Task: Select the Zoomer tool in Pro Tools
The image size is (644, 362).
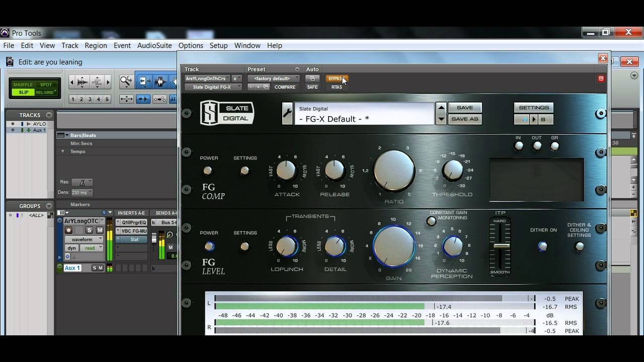Action: click(x=126, y=81)
